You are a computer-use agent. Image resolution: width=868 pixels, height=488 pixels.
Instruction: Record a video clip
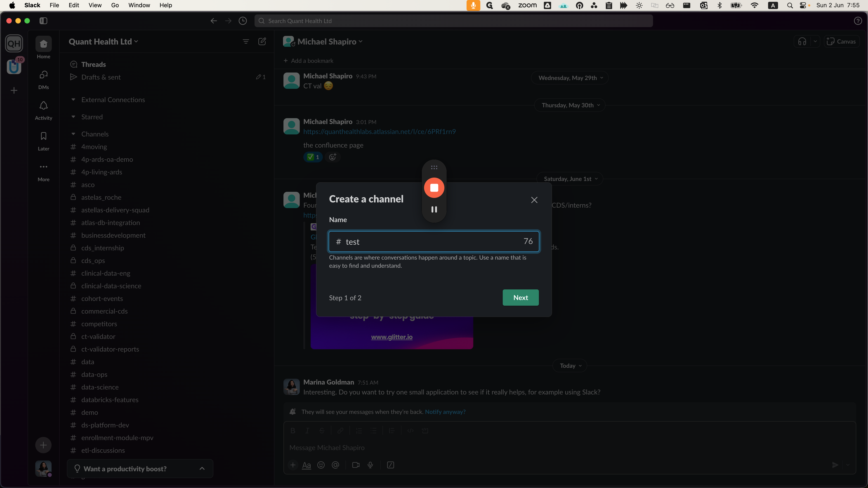(x=356, y=465)
